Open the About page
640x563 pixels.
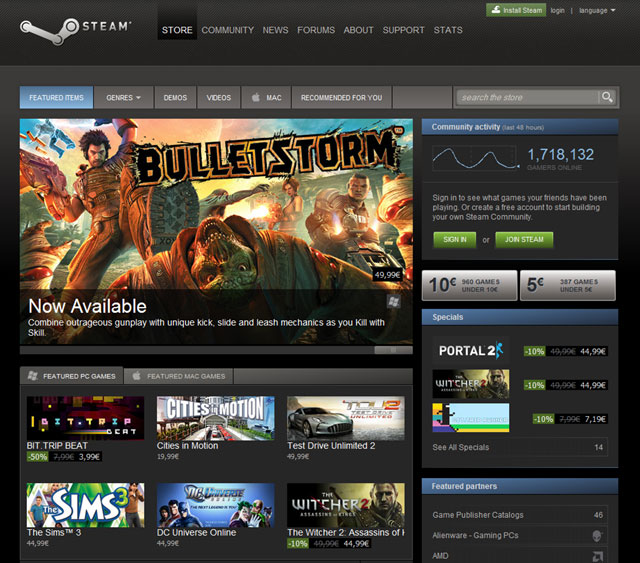click(x=358, y=30)
